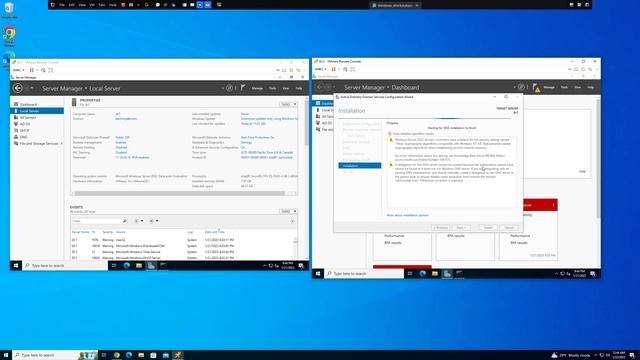Open Dashboard in left Server Manager sidebar
Image resolution: width=640 pixels, height=360 pixels.
click(28, 104)
